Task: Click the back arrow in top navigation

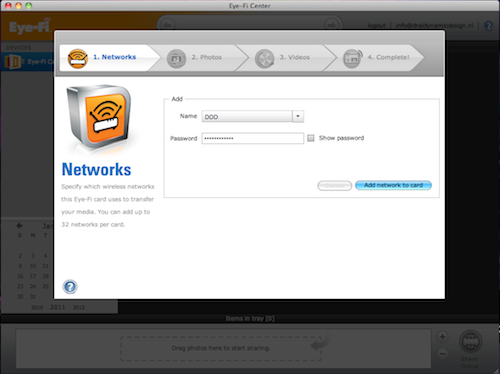Action: click(x=167, y=25)
